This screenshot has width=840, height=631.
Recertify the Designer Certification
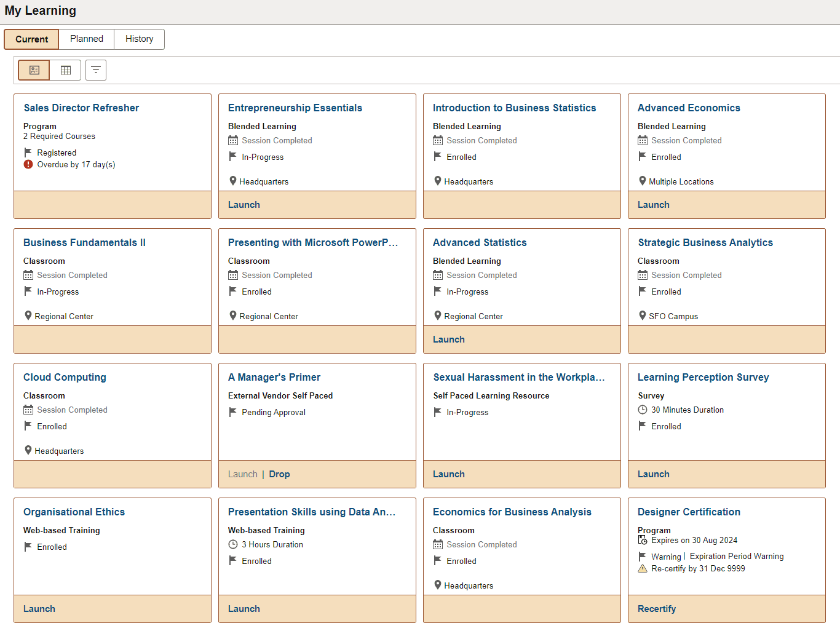pyautogui.click(x=656, y=608)
